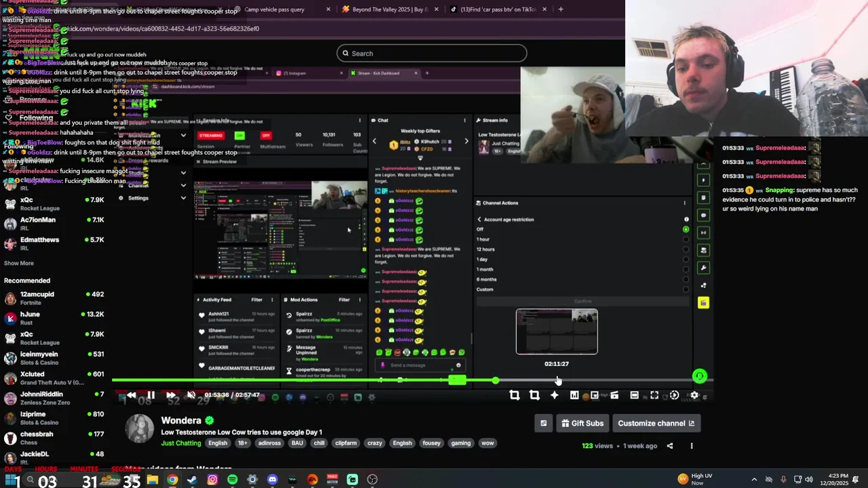Open 12amcupid recommended channel
868x488 pixels.
coord(54,298)
